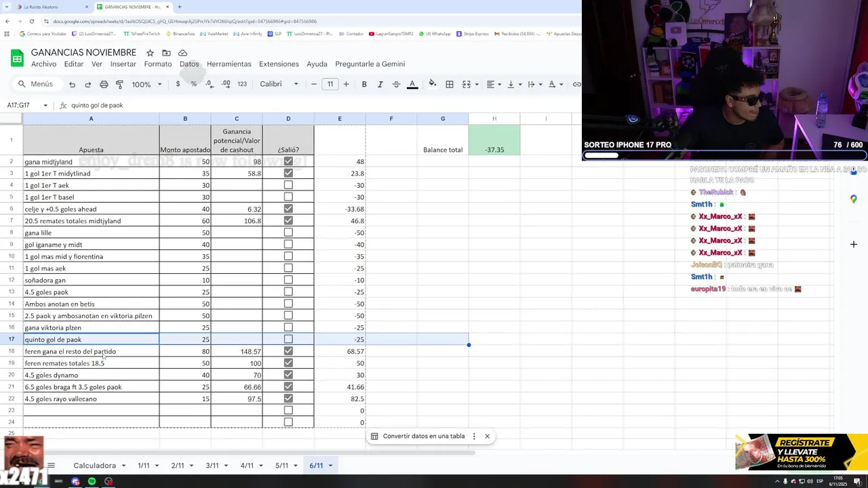Open the Calculadora sheet tab menu arrow
Image resolution: width=868 pixels, height=488 pixels.
(x=123, y=466)
